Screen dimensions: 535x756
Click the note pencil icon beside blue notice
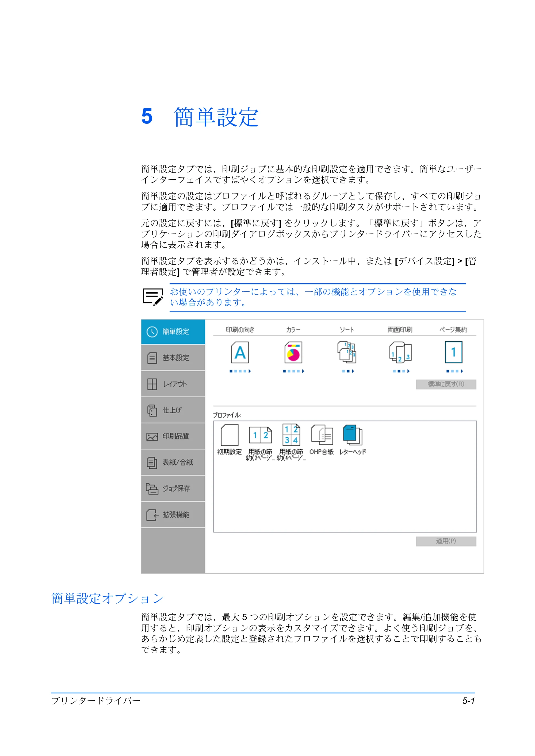pos(153,297)
